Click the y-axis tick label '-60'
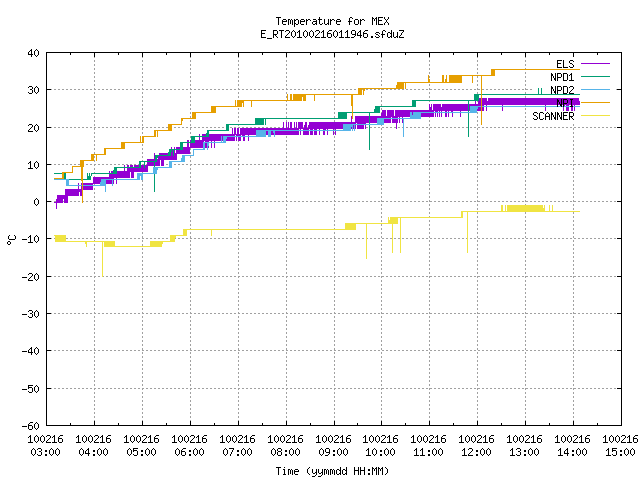The width and height of the screenshot is (640, 480). tap(31, 426)
